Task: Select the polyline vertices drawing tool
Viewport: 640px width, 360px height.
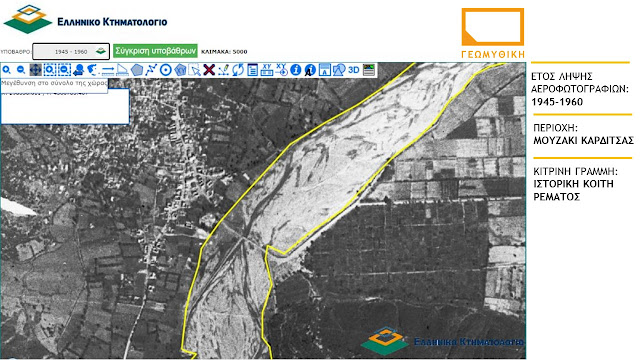Action: point(151,70)
